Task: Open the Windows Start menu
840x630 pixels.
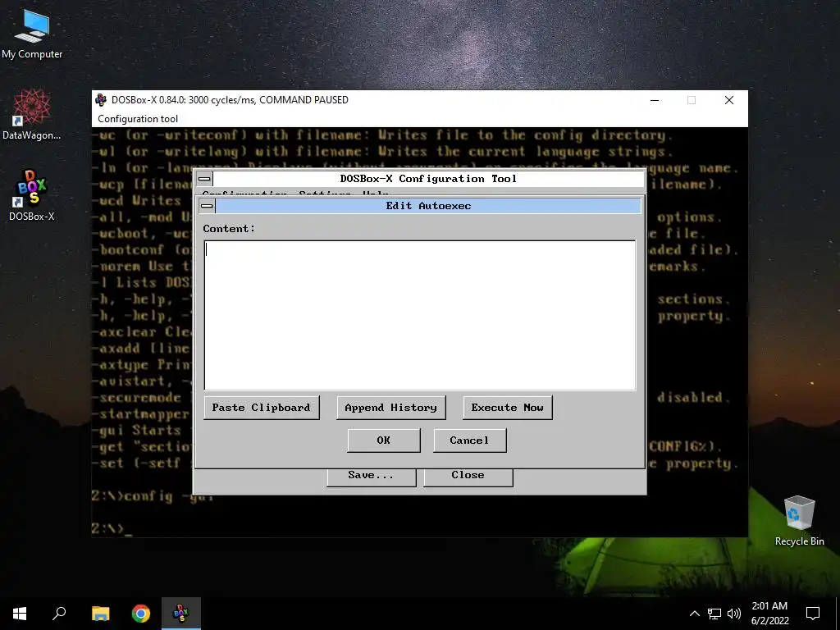Action: 20,614
